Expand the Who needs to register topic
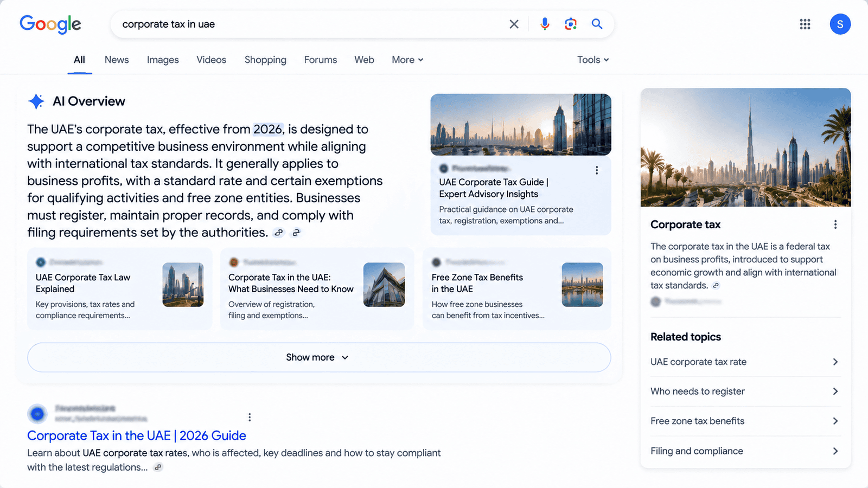The height and width of the screenshot is (488, 868). click(x=745, y=391)
